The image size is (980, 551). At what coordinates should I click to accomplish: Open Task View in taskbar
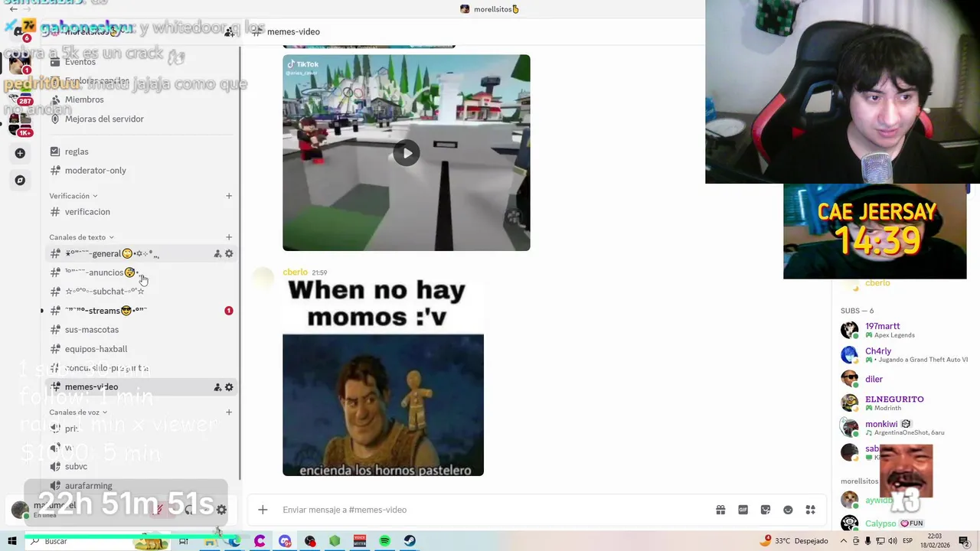(184, 541)
